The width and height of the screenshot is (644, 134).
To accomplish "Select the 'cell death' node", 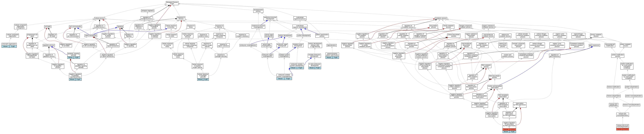I will [x=48, y=26].
